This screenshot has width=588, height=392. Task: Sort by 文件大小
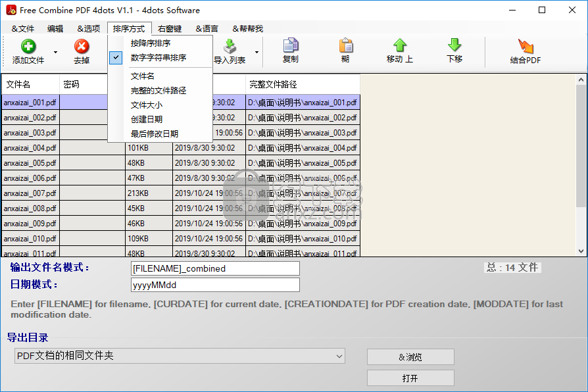[x=147, y=105]
